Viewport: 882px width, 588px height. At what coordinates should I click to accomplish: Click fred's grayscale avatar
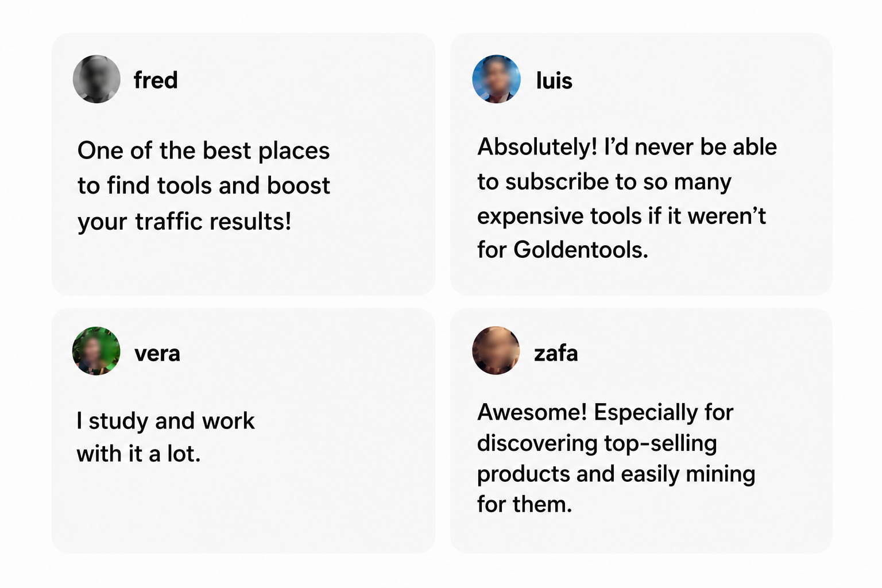(96, 79)
